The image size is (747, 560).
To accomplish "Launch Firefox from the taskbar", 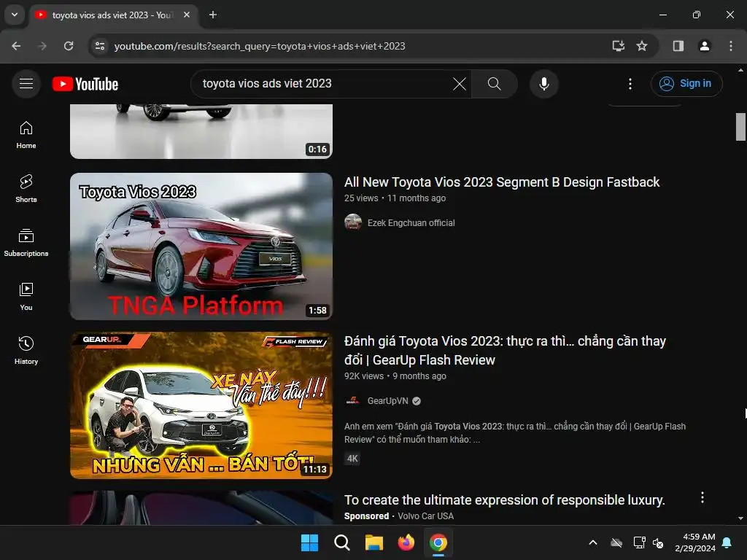I will tap(406, 542).
